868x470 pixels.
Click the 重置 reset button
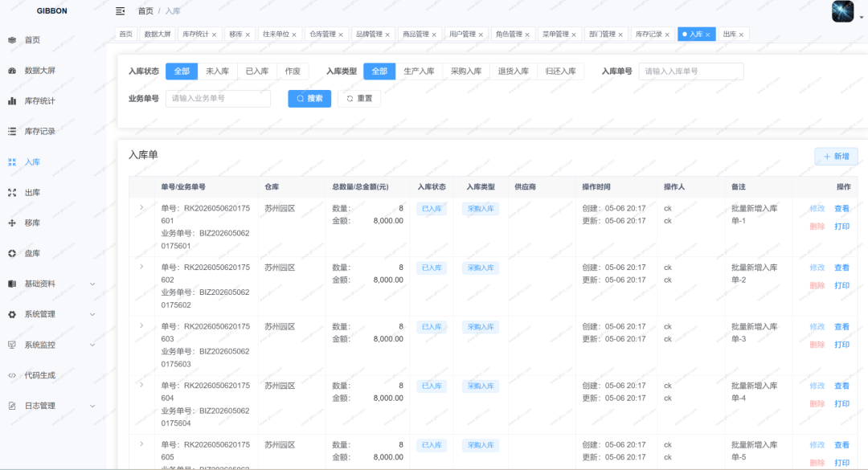pyautogui.click(x=359, y=99)
